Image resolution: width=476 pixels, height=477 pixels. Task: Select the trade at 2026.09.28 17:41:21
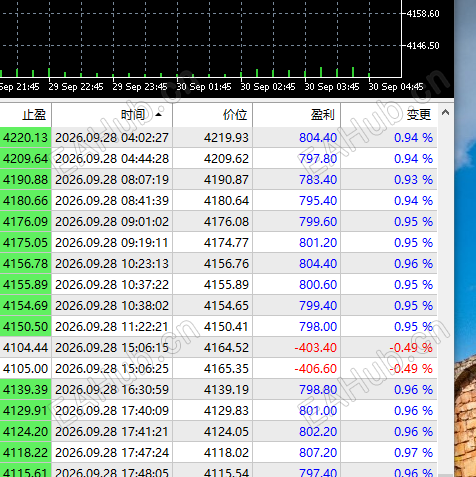point(218,432)
